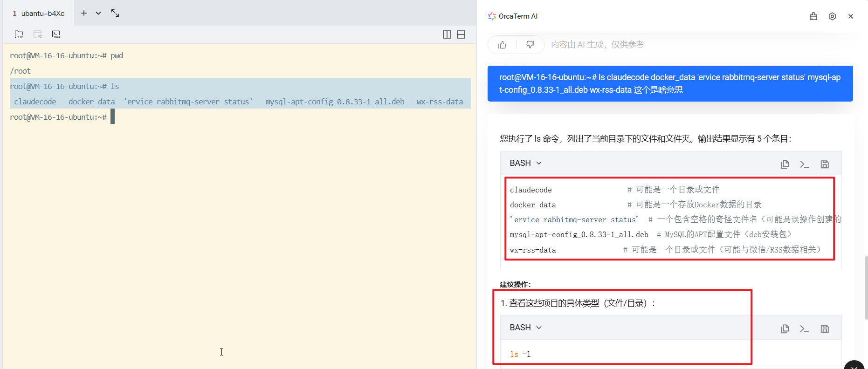This screenshot has width=868, height=369.
Task: Click 'ervice rabbitmq-server status' in terminal output
Action: click(188, 102)
